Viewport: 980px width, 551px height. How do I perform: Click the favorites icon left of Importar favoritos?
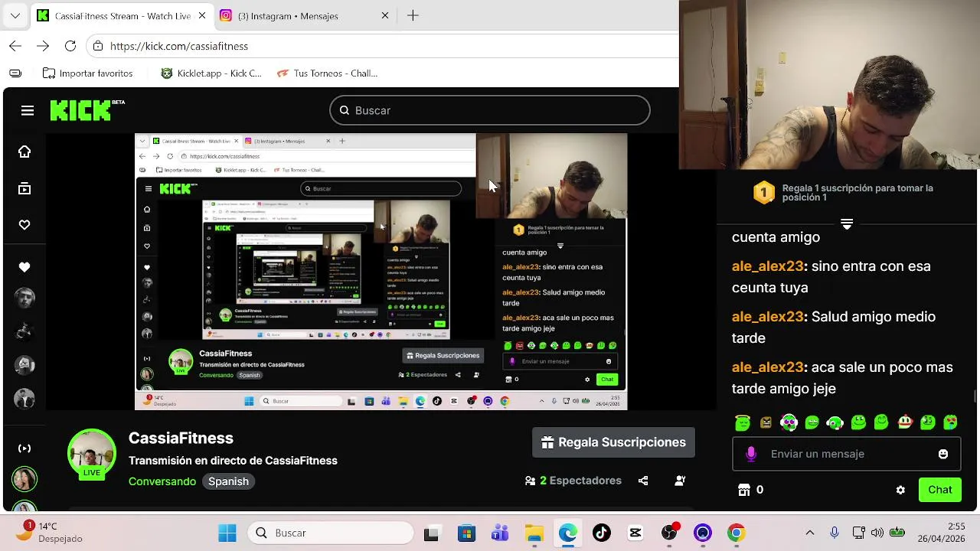15,73
